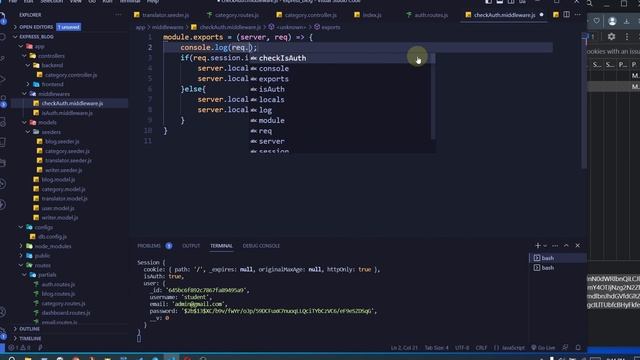Open category.seeder.js file
The image size is (640, 360).
[67, 151]
